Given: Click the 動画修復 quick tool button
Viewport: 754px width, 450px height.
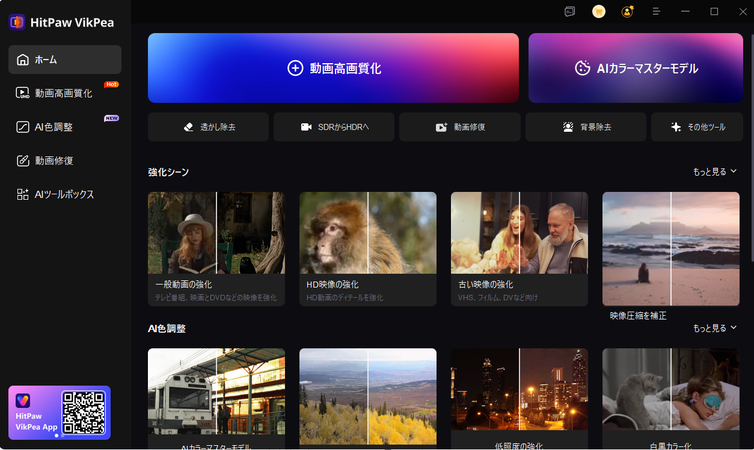Looking at the screenshot, I should tap(459, 127).
